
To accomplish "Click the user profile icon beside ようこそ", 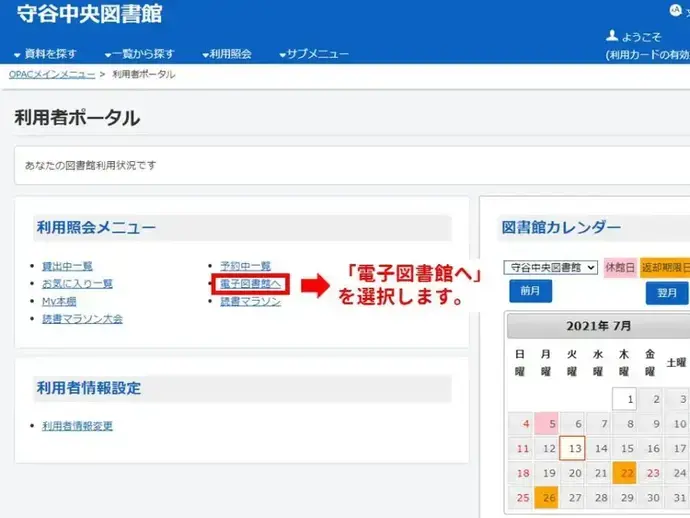I will click(x=612, y=36).
